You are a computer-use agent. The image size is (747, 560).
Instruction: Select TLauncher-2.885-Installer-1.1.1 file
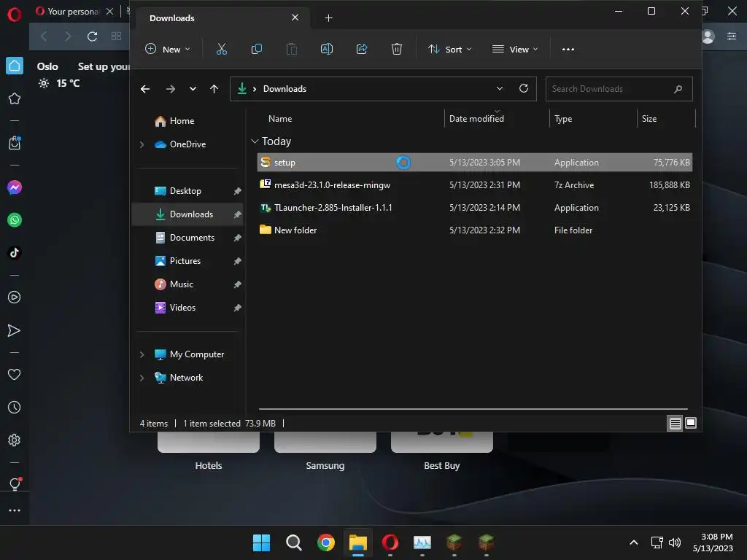tap(474, 208)
